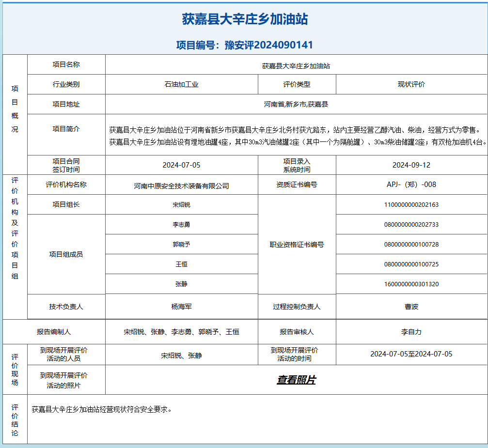Click member name 王恒
The width and height of the screenshot is (488, 448).
pyautogui.click(x=181, y=264)
